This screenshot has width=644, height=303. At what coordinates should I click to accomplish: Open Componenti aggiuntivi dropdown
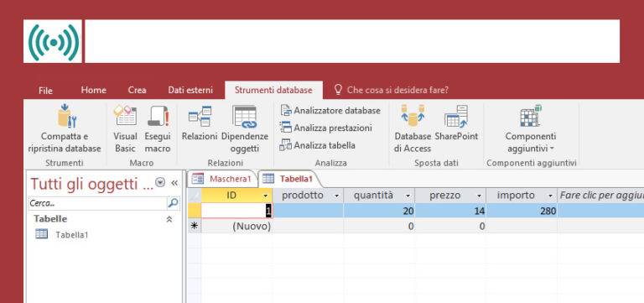(530, 129)
